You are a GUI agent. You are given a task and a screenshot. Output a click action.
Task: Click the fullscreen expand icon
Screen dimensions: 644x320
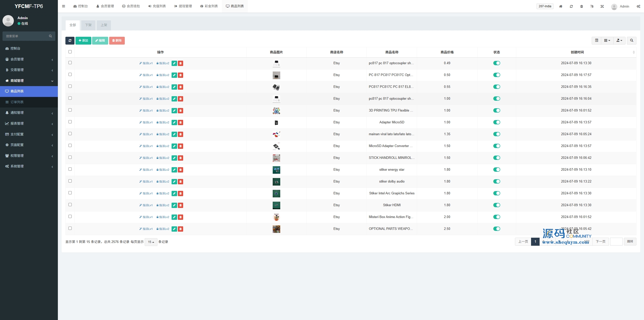point(602,6)
